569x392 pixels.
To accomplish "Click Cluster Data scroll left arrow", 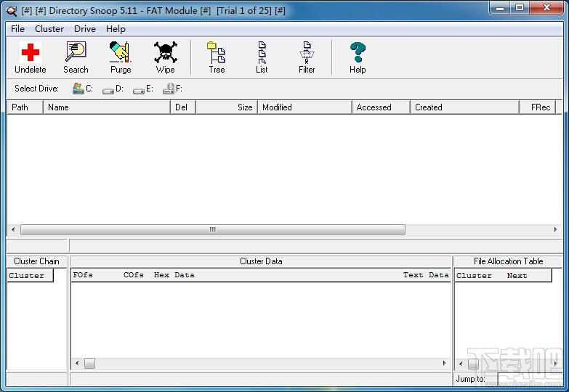I will 77,363.
